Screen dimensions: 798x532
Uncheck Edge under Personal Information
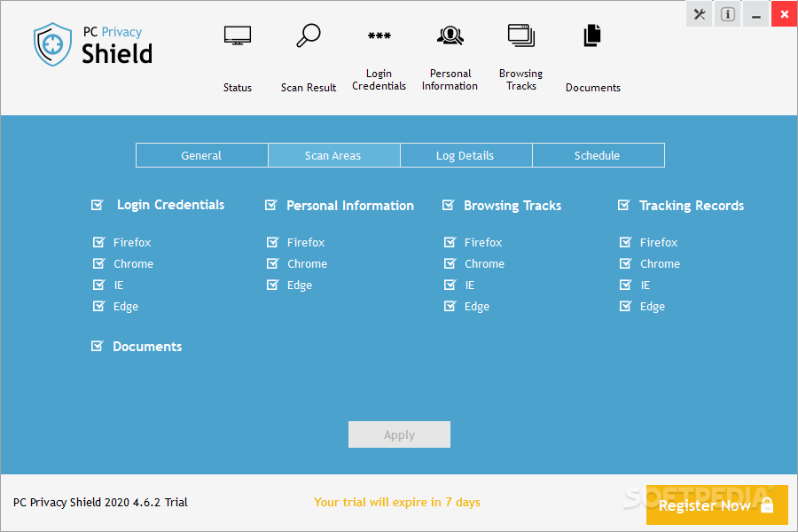click(273, 285)
